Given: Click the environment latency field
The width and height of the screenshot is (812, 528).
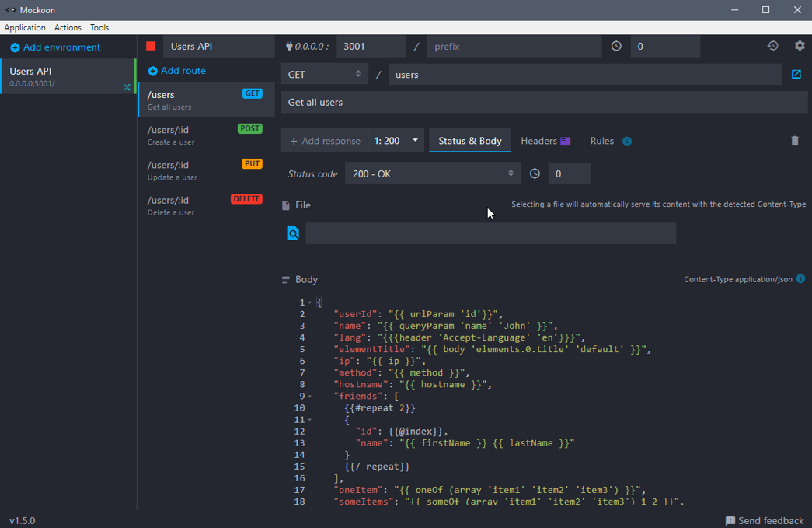Looking at the screenshot, I should pyautogui.click(x=665, y=46).
